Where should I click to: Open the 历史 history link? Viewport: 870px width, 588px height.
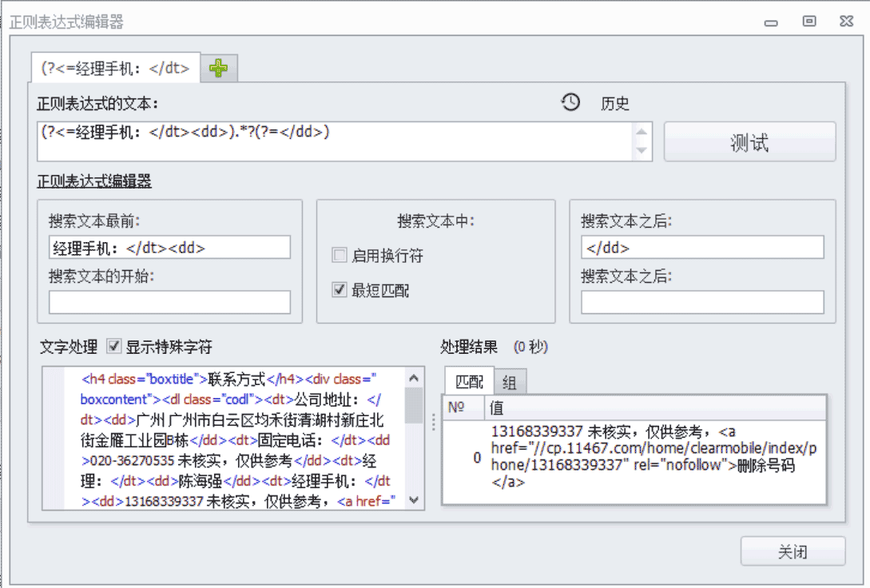(x=615, y=104)
